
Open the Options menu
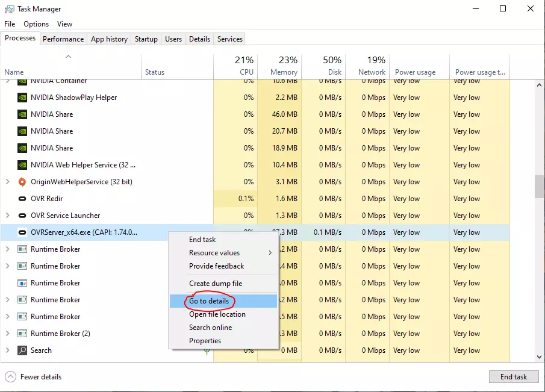[x=36, y=24]
